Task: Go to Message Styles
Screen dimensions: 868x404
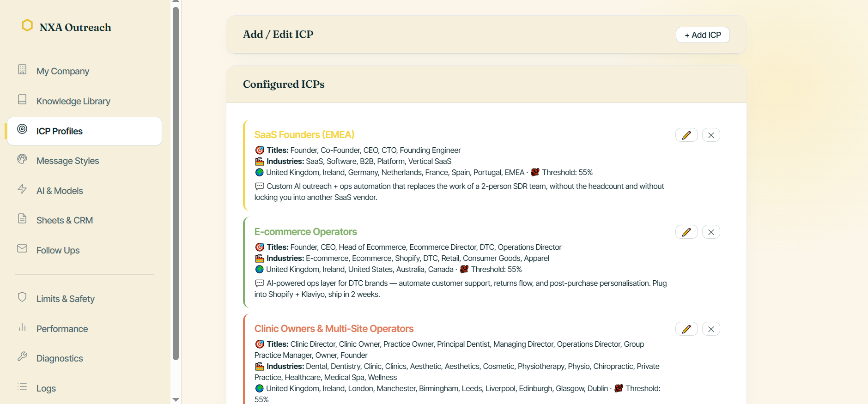Action: pos(85,161)
